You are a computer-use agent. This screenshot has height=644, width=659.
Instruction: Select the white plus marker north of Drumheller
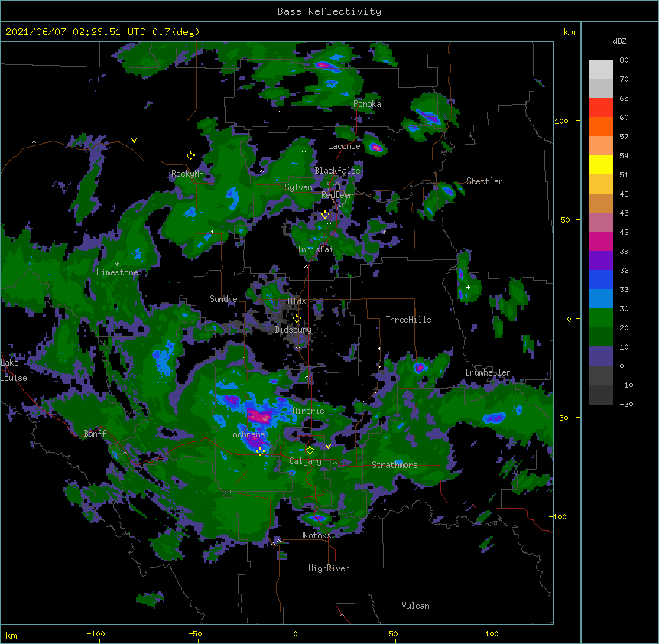tap(468, 287)
